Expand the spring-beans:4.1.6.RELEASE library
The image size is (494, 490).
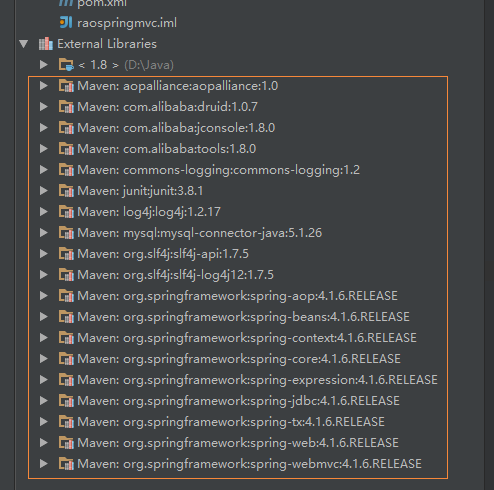click(43, 317)
